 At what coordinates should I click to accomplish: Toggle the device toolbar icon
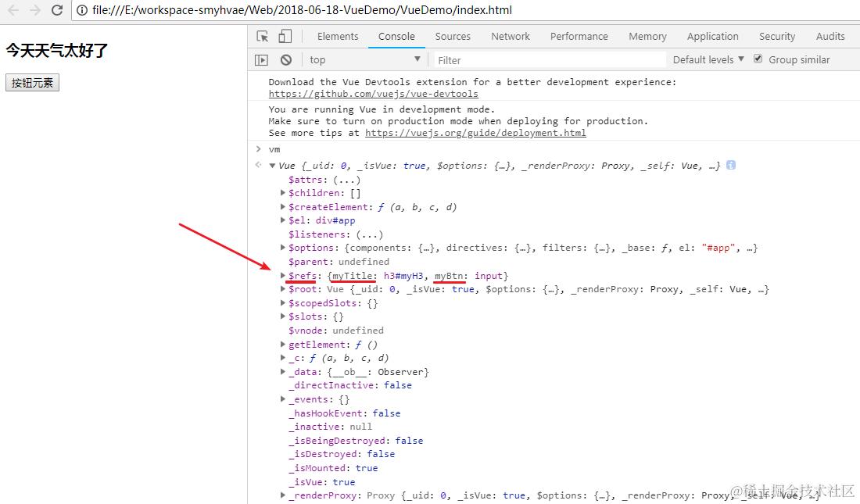[x=285, y=36]
